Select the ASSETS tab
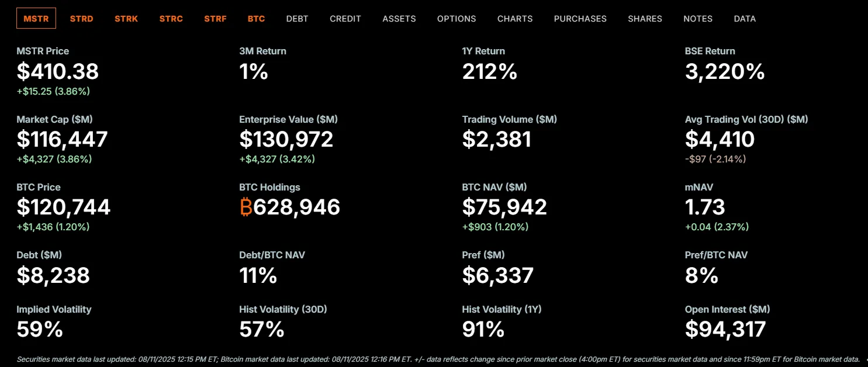Viewport: 868px width, 367px height. [x=399, y=19]
